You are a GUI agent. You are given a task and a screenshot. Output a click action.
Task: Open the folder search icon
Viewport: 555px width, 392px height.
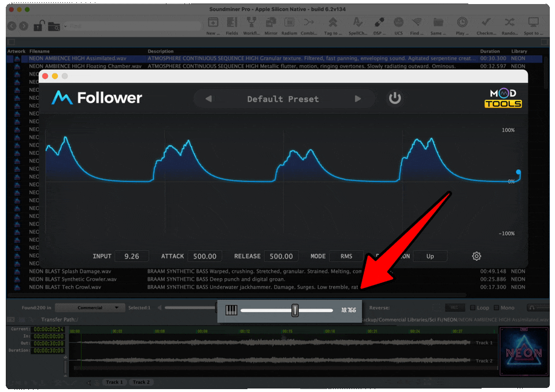tap(54, 26)
